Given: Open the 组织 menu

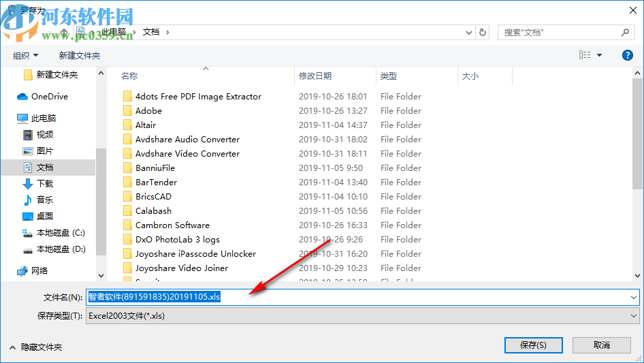Looking at the screenshot, I should click(x=25, y=55).
